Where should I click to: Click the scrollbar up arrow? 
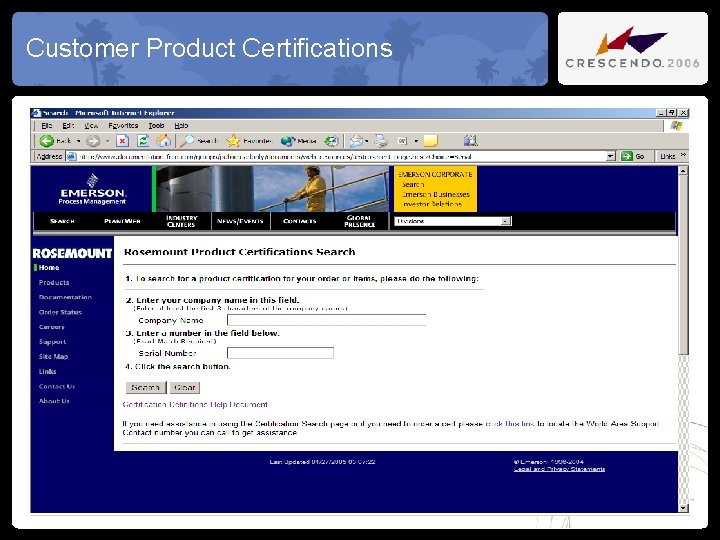683,171
